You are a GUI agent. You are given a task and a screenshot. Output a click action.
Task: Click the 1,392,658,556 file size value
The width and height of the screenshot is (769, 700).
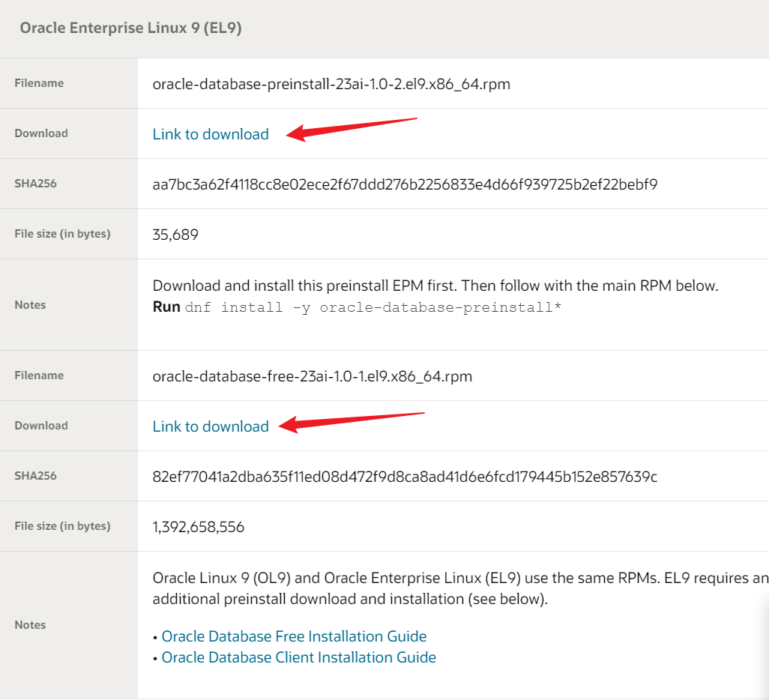click(x=199, y=527)
